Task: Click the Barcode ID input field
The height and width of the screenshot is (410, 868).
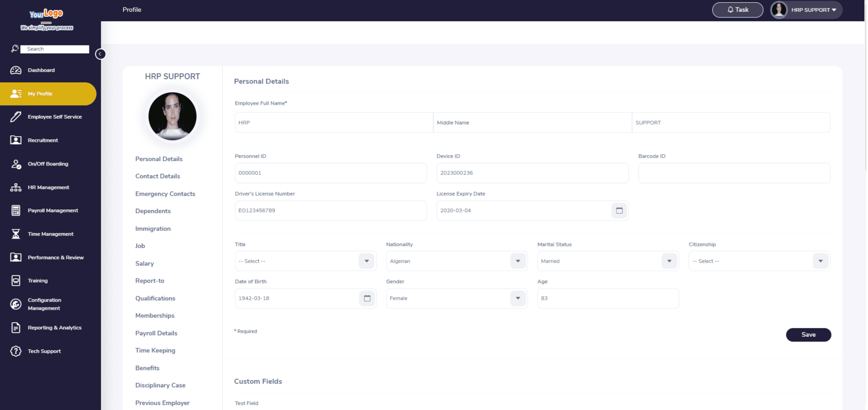Action: click(734, 173)
